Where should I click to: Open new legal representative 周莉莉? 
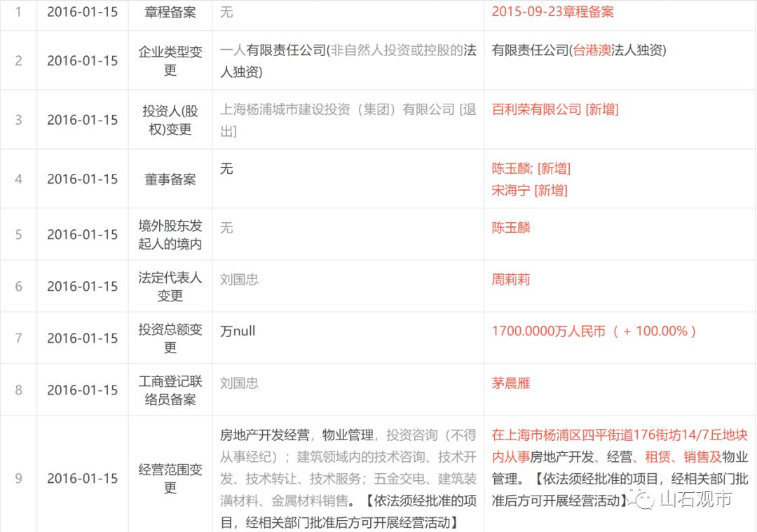[x=511, y=280]
